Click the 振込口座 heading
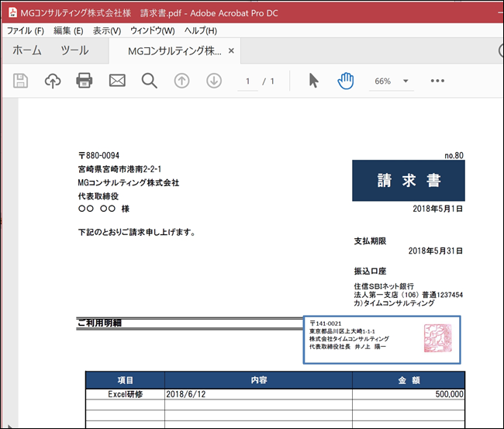This screenshot has width=504, height=429. (370, 271)
